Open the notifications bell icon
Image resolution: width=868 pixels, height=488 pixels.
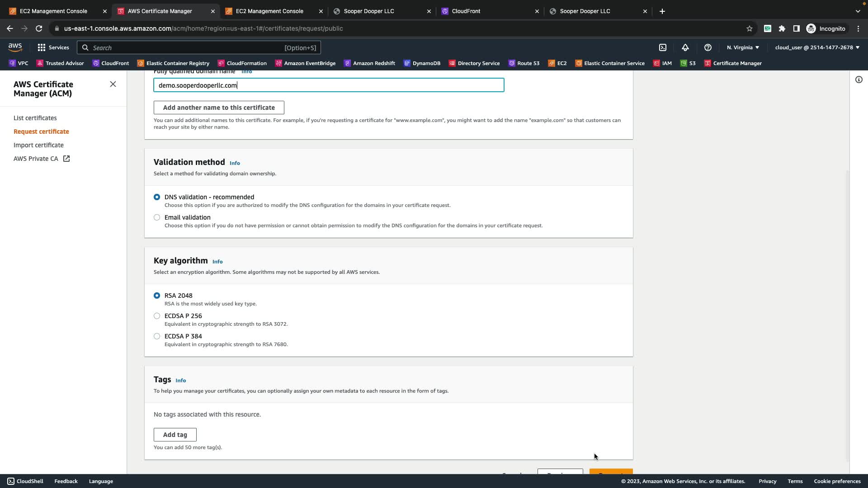(685, 47)
